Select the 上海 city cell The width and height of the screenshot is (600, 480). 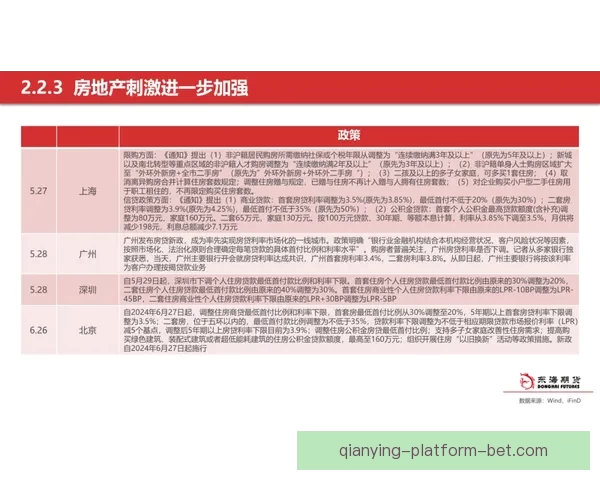(88, 191)
